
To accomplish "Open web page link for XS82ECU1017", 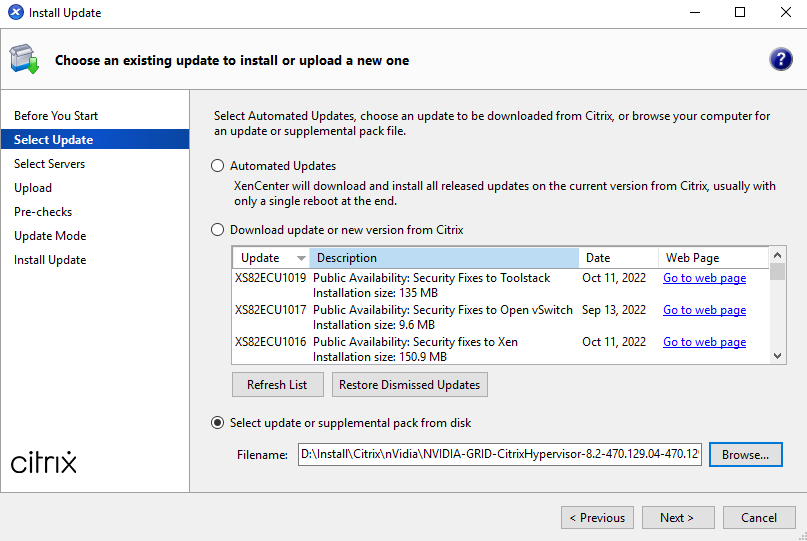I will tap(704, 310).
